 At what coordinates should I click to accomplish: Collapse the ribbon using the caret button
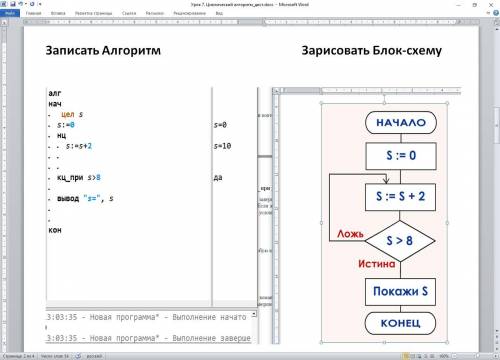click(489, 13)
